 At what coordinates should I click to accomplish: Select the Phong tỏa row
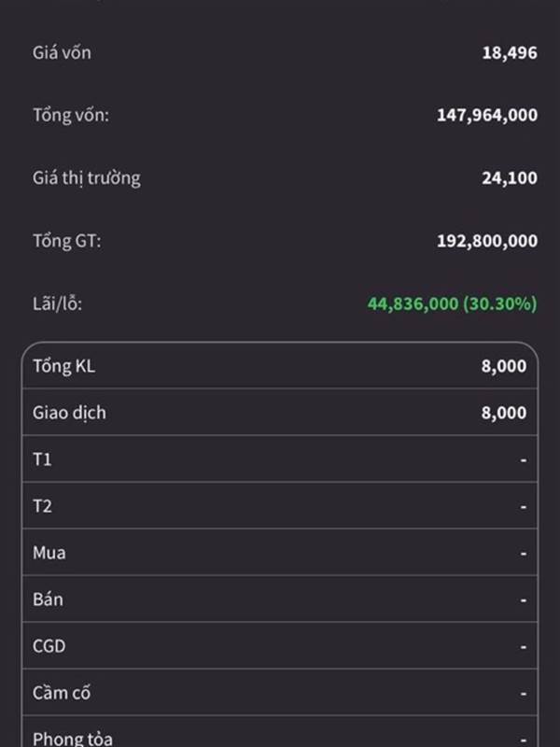(280, 732)
